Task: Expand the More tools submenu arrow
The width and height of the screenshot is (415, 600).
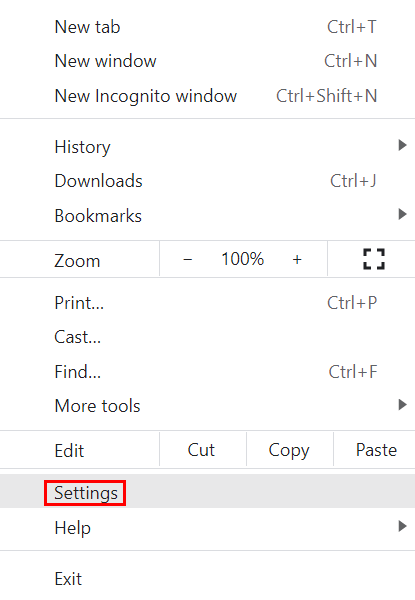Action: click(402, 404)
